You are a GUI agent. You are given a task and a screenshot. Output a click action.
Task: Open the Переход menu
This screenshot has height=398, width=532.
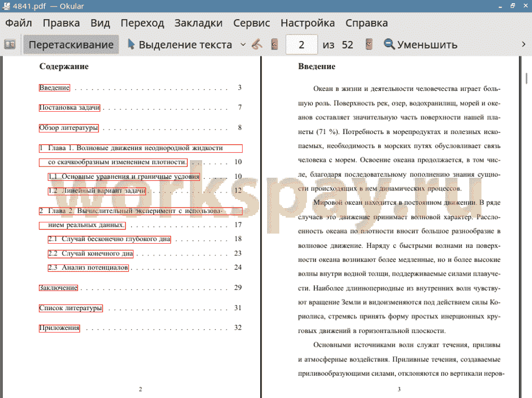(142, 23)
